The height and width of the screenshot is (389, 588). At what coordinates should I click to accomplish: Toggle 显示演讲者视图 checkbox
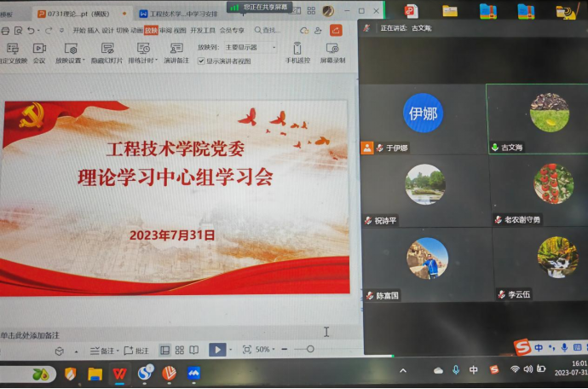coord(202,61)
